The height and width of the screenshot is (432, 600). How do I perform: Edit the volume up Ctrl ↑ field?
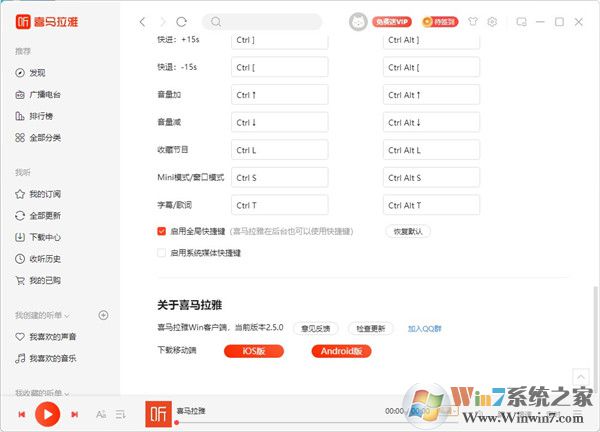[279, 95]
